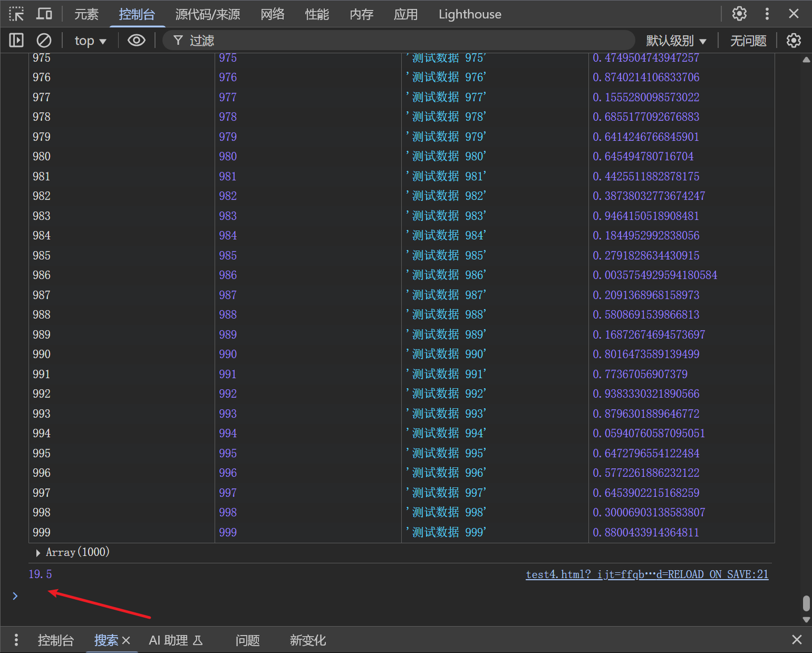812x653 pixels.
Task: Expand the Array(1000) object
Action: coord(38,553)
